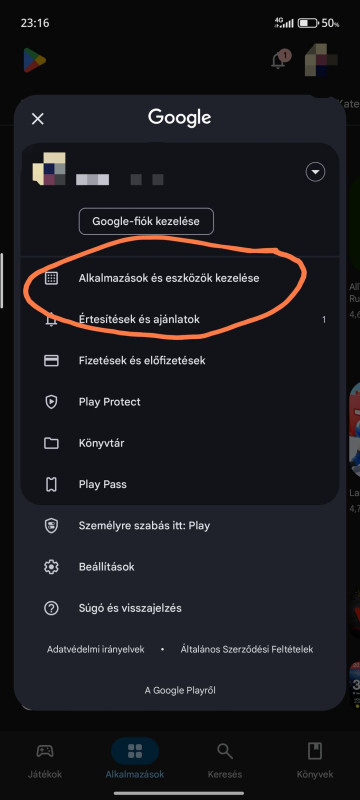Click the folder icon for Könyvtár
The width and height of the screenshot is (360, 800).
51,443
